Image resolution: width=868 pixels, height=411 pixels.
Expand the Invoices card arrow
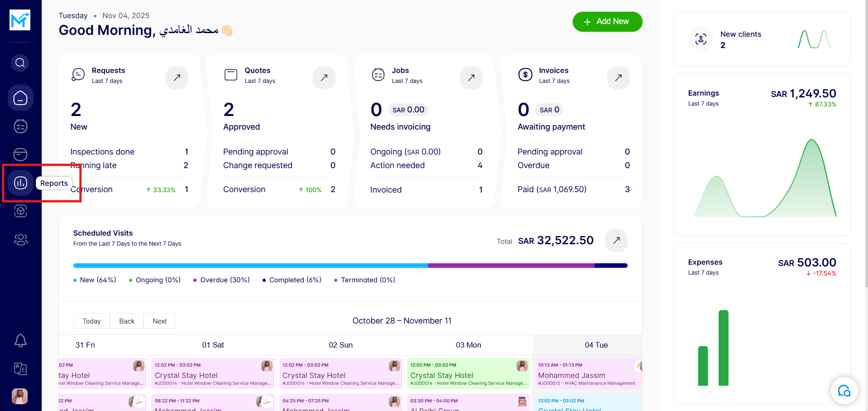tap(618, 77)
